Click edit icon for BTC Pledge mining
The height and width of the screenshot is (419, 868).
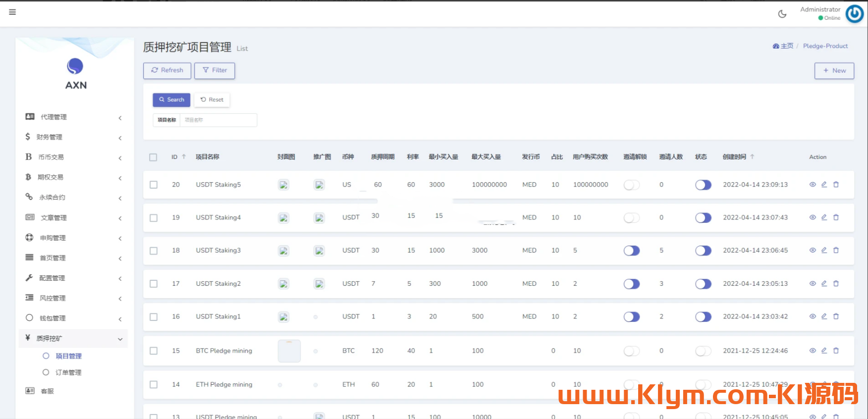pos(824,350)
